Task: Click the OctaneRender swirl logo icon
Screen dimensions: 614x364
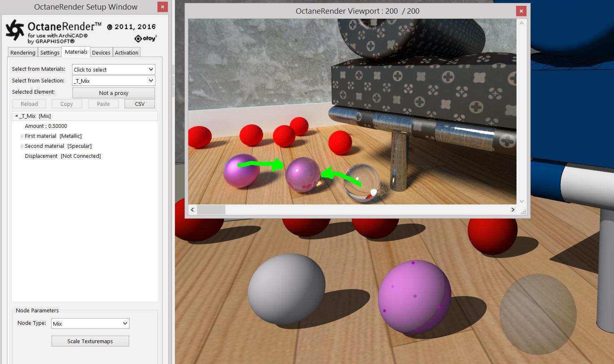Action: click(x=15, y=30)
